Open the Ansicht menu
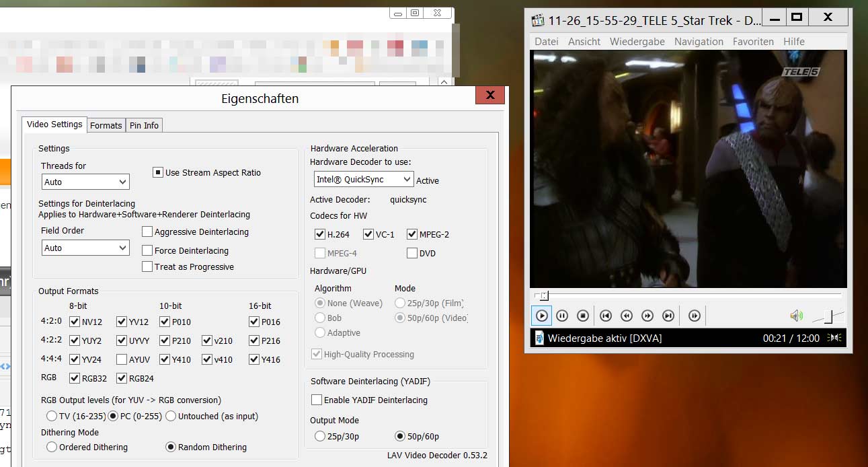868x467 pixels. coord(584,41)
